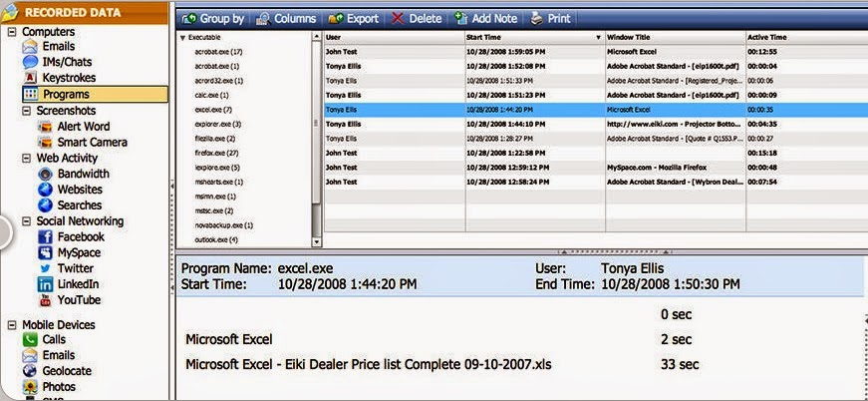Collapse the Screenshots tree node

click(27, 111)
